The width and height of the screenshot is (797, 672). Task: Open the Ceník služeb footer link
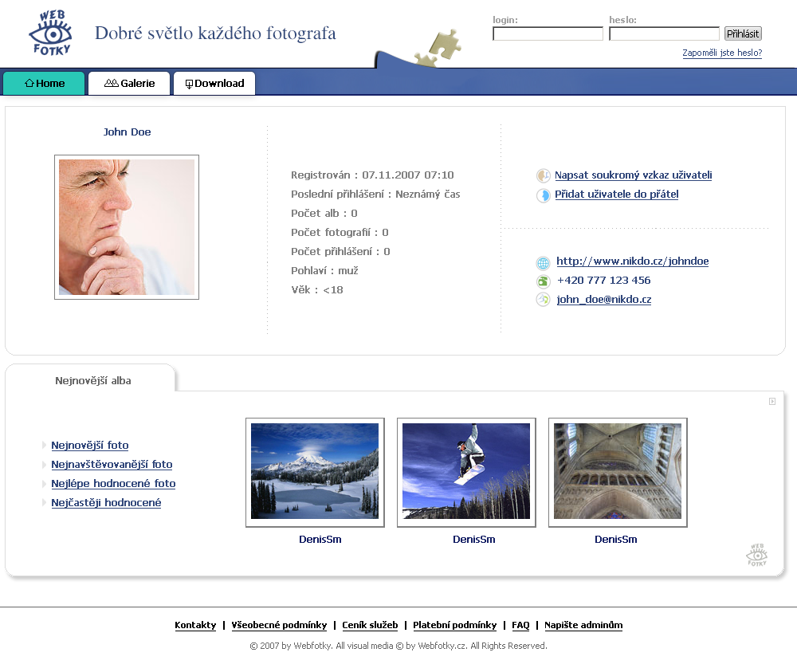(x=370, y=625)
